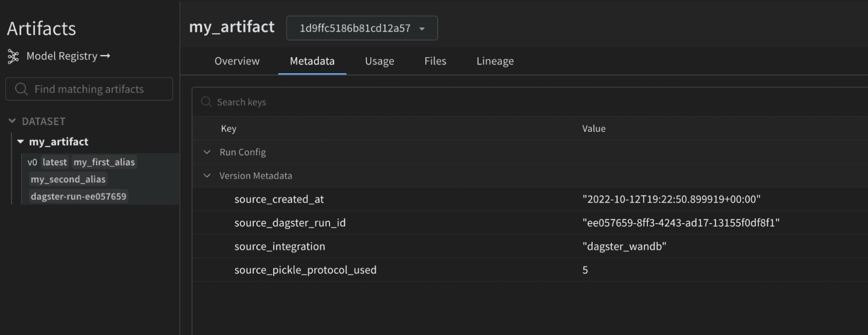Click into the Search keys field
This screenshot has height=335, width=868.
530,102
